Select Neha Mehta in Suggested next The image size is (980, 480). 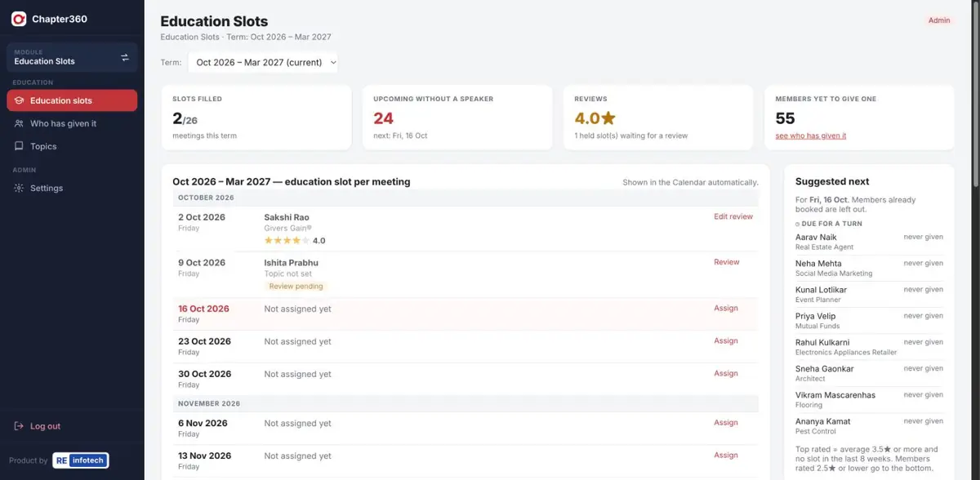869,268
